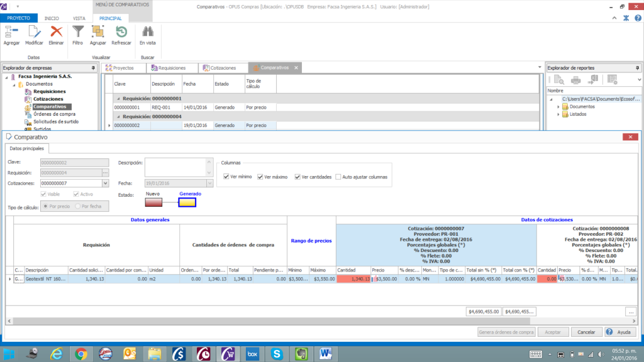Open the Cotizaciones dropdown in dialog
The height and width of the screenshot is (362, 644).
click(105, 184)
